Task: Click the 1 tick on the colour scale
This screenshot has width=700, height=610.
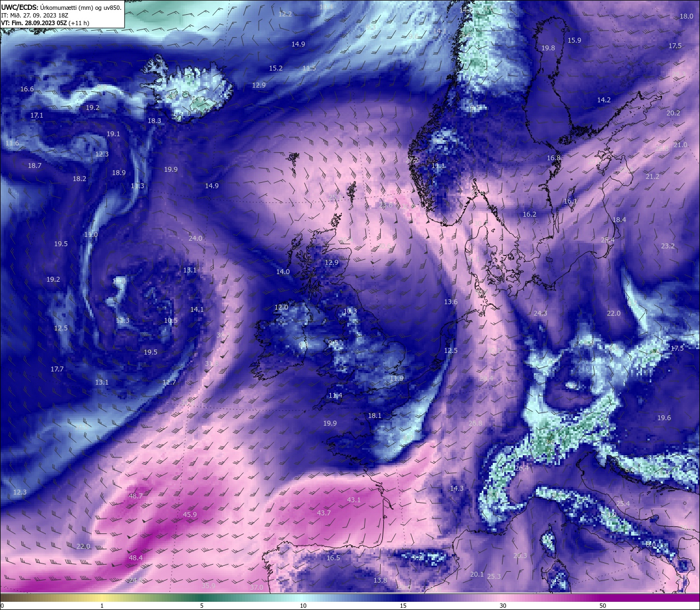Action: pos(102,606)
